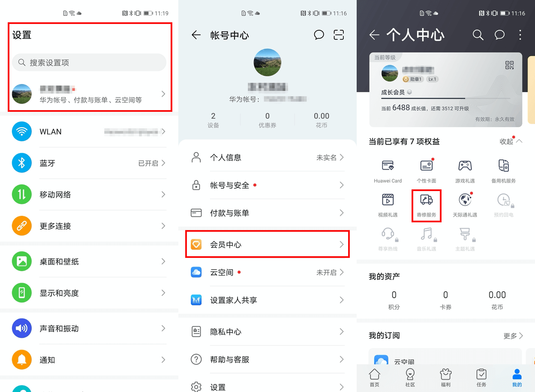The width and height of the screenshot is (535, 392).
Task: Go back from 个人中心 screen
Action: 375,35
